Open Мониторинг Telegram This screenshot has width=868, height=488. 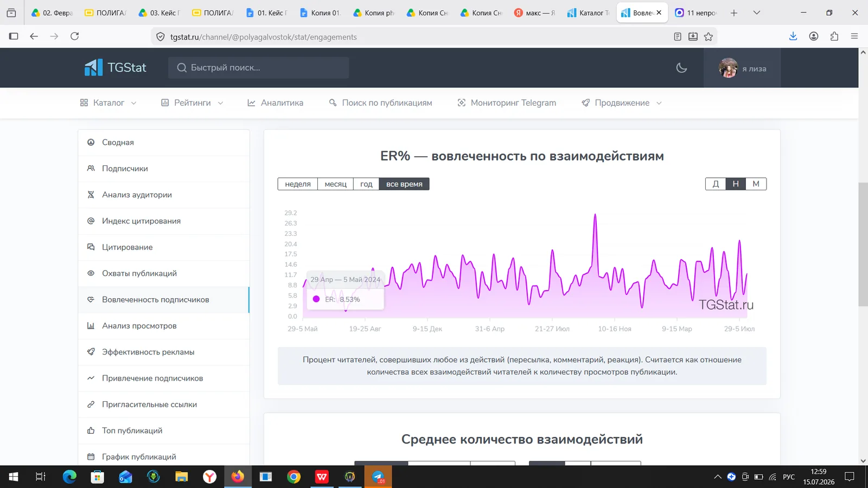tap(507, 103)
